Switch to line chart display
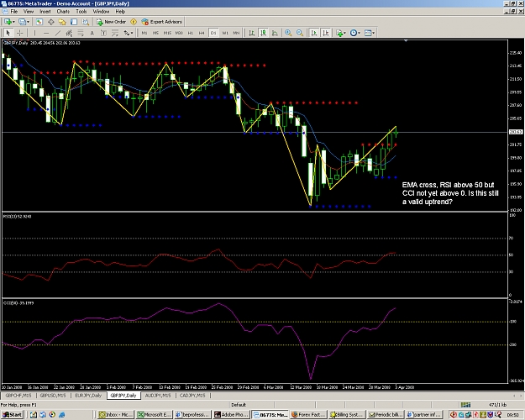This screenshot has height=420, width=525. click(x=275, y=33)
